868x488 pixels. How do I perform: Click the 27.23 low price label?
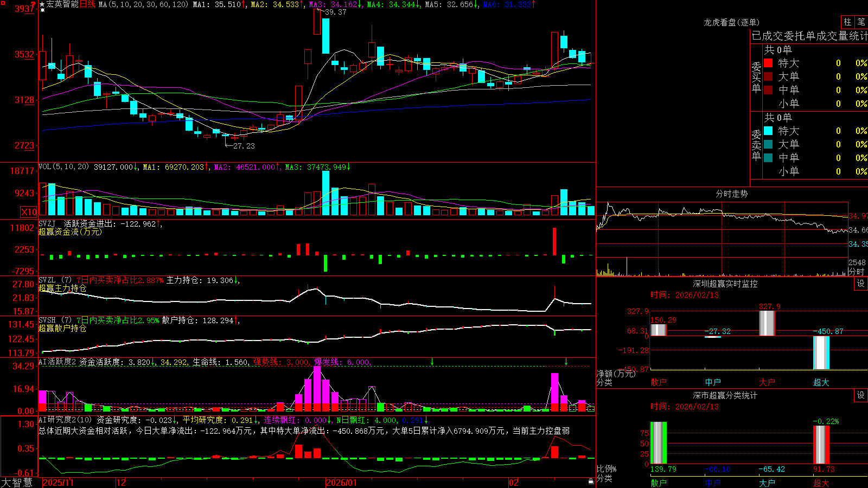pos(244,146)
